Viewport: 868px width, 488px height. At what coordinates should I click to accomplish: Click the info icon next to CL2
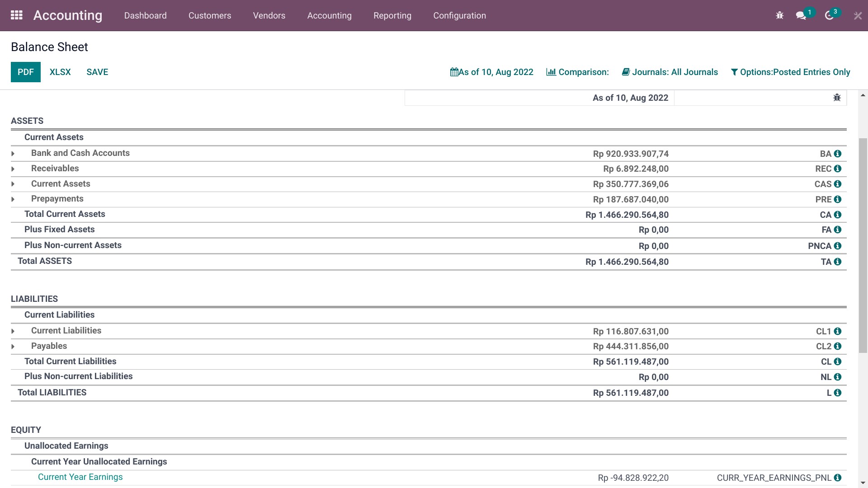point(838,346)
